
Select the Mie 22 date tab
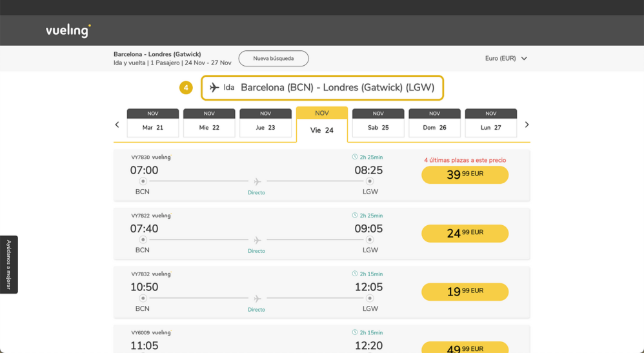click(x=209, y=123)
